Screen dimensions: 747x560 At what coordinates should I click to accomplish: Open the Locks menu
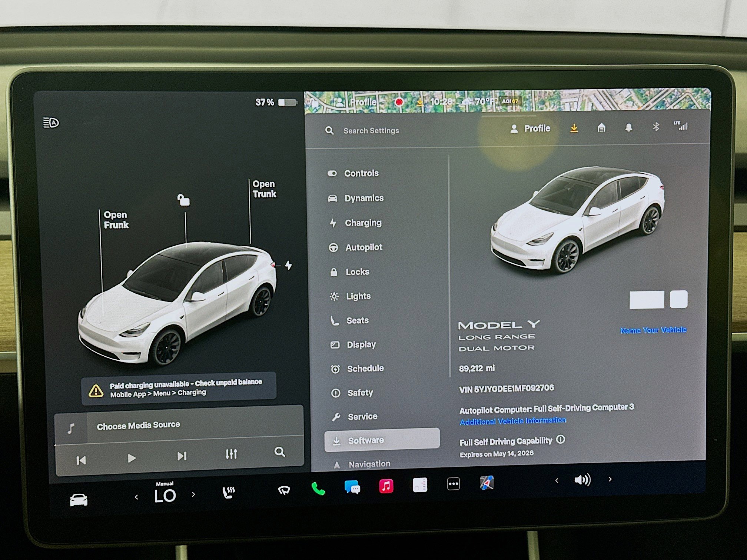[x=350, y=272]
